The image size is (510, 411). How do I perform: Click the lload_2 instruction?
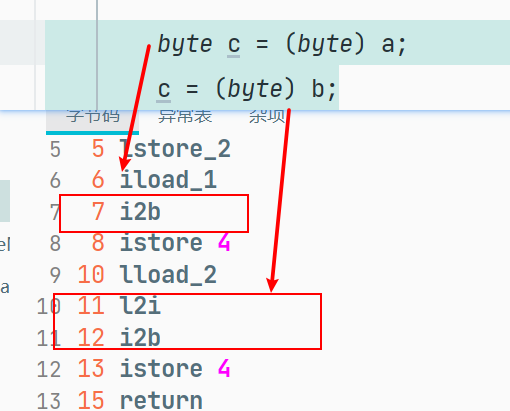pyautogui.click(x=168, y=274)
